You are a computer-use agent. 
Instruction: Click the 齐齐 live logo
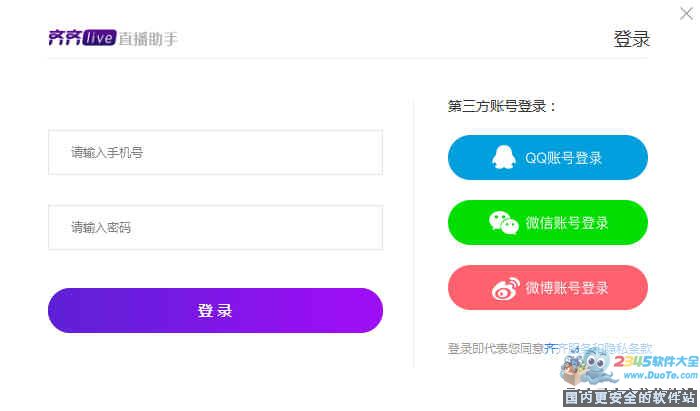(x=82, y=38)
